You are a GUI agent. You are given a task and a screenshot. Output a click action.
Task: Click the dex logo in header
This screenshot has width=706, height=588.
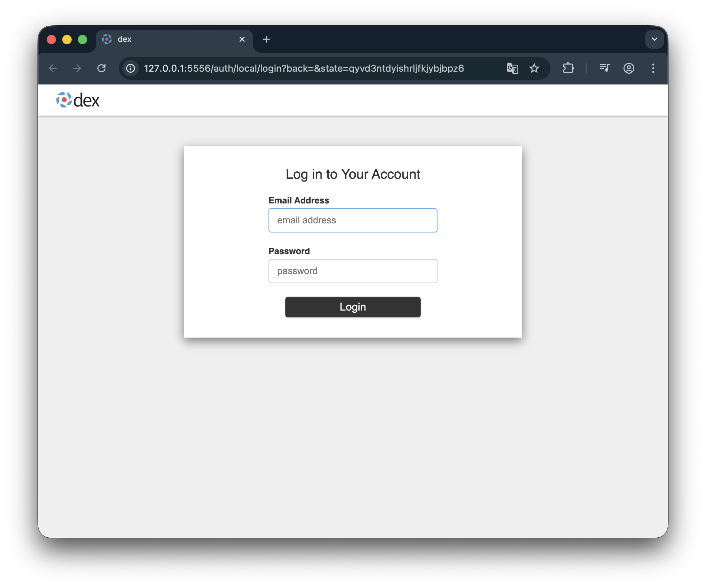[x=78, y=100]
